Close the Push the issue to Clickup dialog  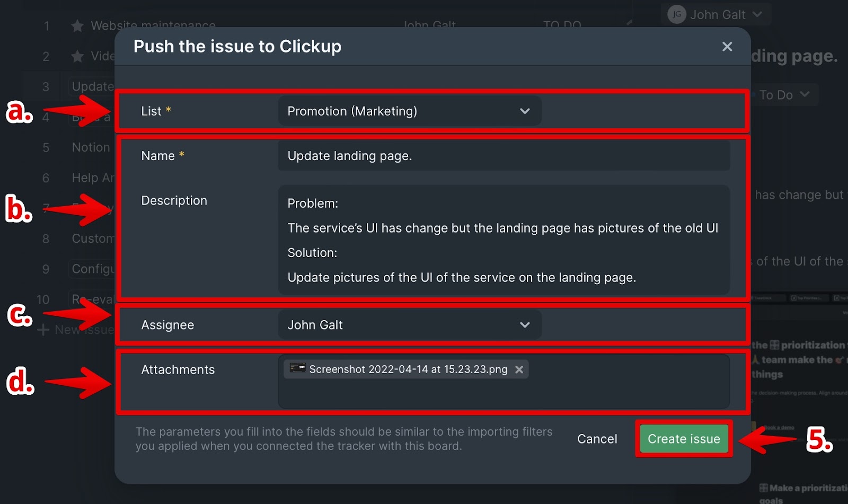tap(727, 47)
